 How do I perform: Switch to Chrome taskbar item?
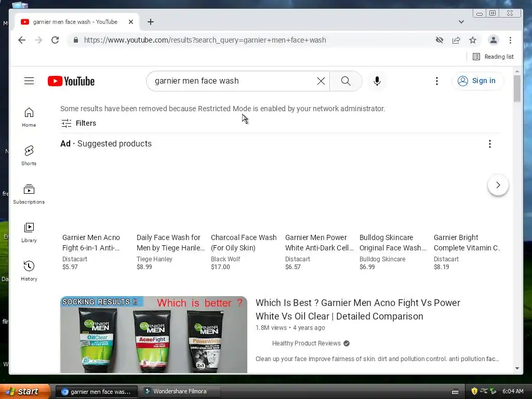pyautogui.click(x=96, y=392)
